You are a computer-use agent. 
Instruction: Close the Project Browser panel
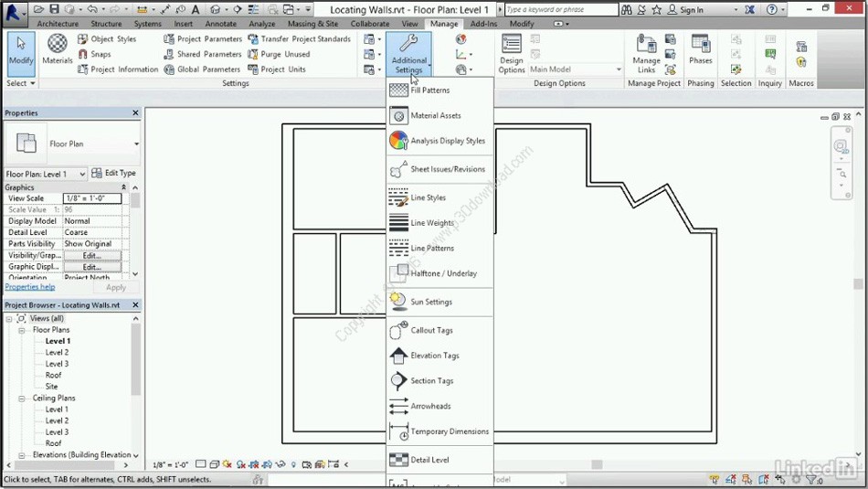[x=135, y=305]
